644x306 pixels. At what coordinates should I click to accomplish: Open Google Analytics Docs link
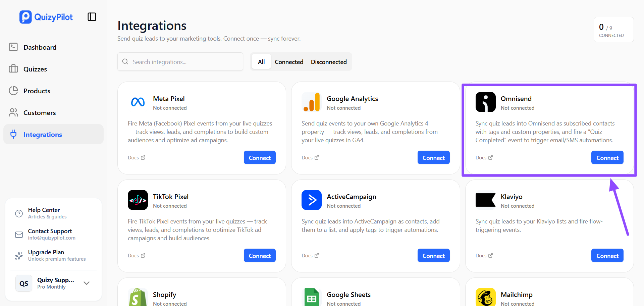click(310, 157)
